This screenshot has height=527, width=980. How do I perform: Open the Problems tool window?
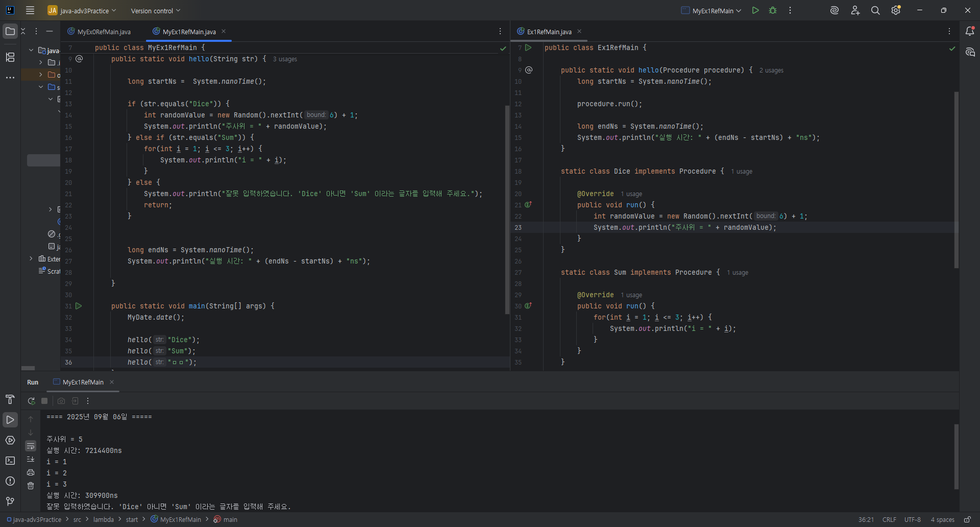[10, 481]
